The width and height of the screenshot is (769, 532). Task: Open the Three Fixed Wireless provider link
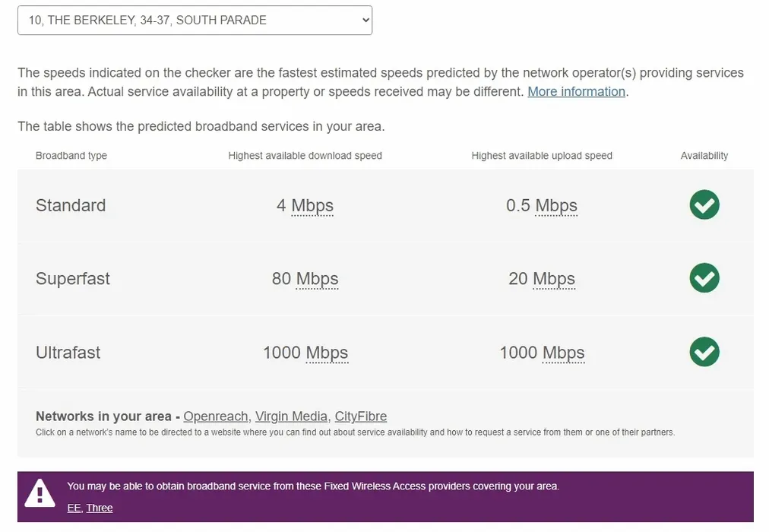click(100, 508)
